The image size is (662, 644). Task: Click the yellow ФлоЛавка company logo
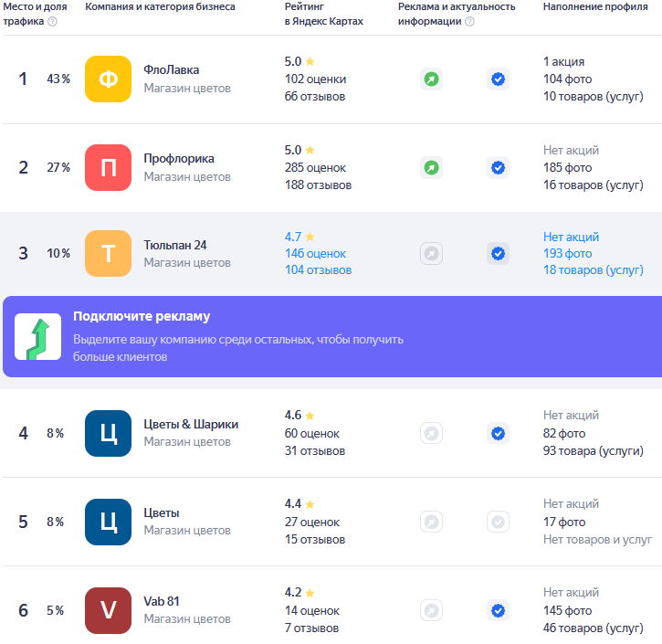coord(108,79)
